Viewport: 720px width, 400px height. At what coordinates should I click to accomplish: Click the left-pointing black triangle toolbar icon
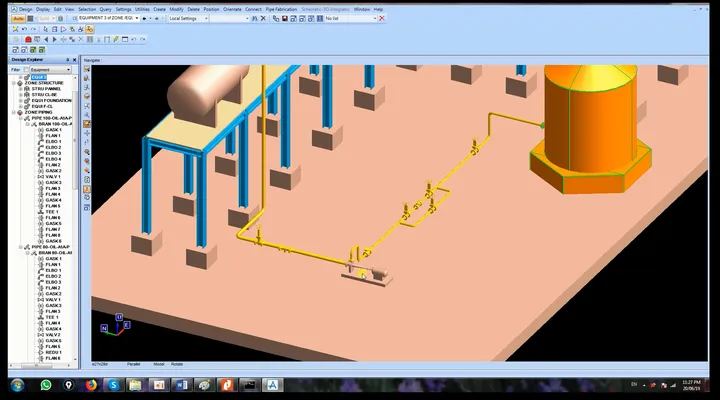[46, 39]
